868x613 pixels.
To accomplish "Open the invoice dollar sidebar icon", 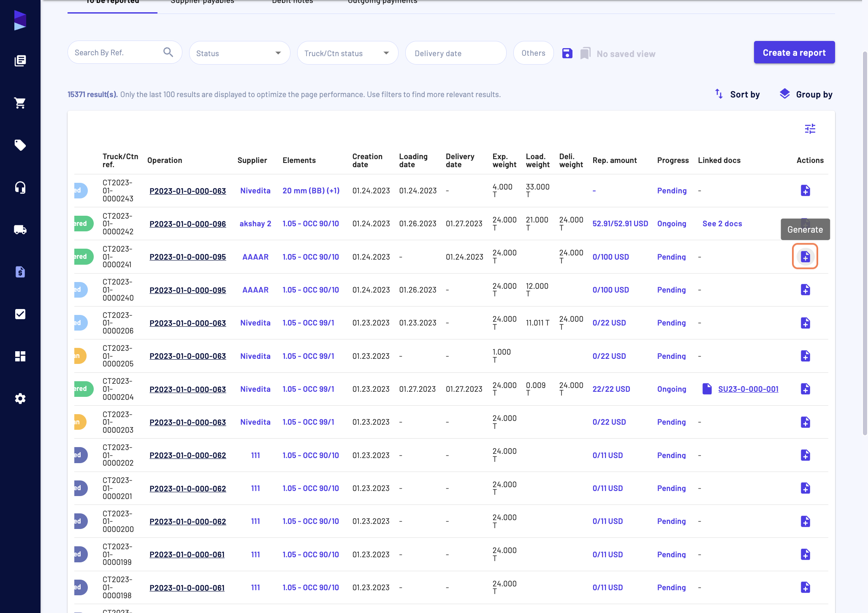I will pos(20,272).
